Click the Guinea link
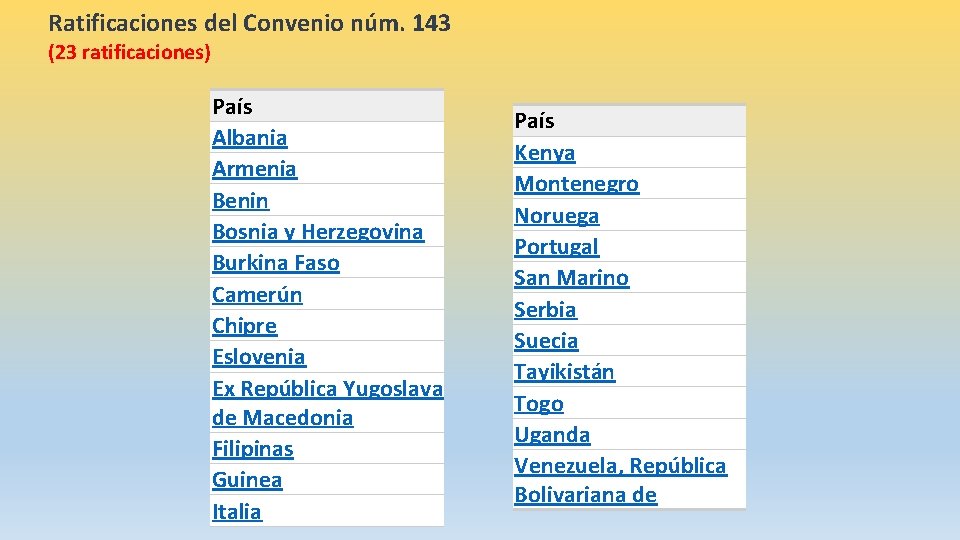 coord(247,480)
